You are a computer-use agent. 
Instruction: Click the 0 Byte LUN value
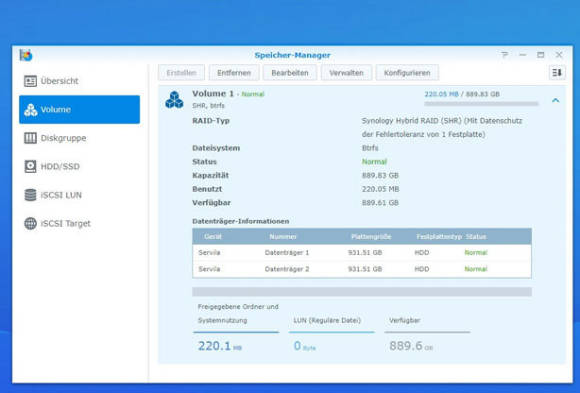pyautogui.click(x=304, y=346)
